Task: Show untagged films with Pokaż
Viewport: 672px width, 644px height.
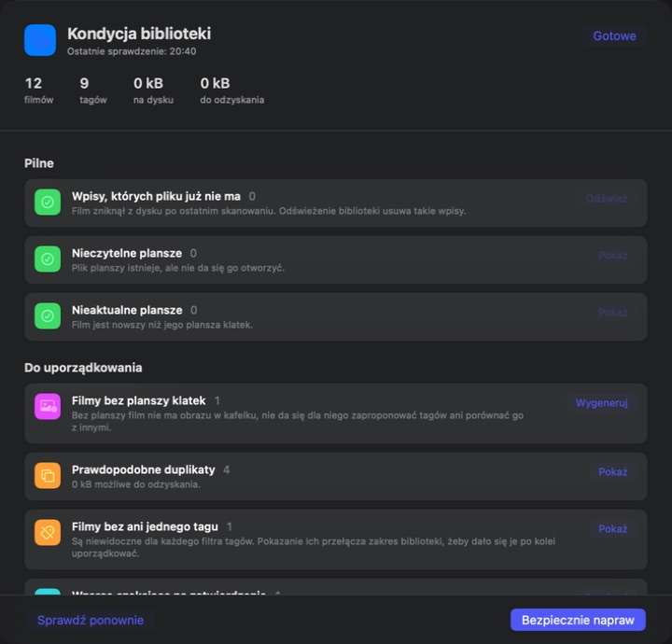Action: coord(612,529)
